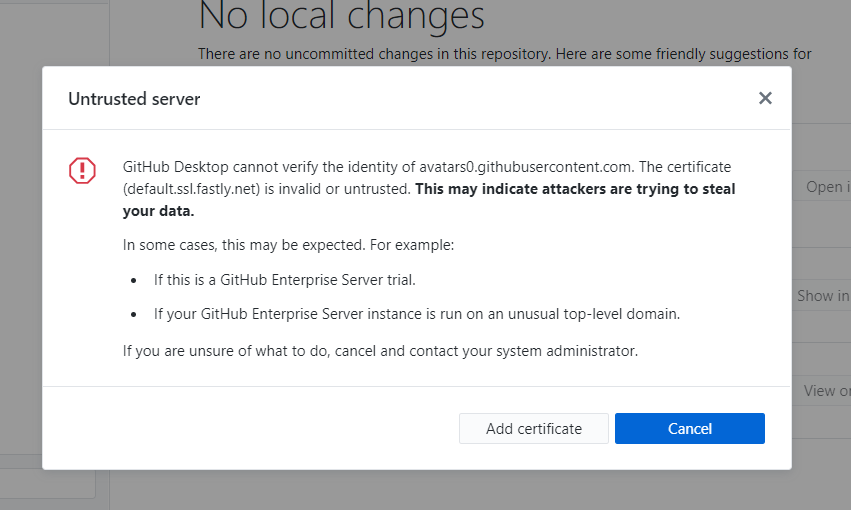
Task: Click the bullet dot before 'If your GitHub'
Action: [x=135, y=314]
